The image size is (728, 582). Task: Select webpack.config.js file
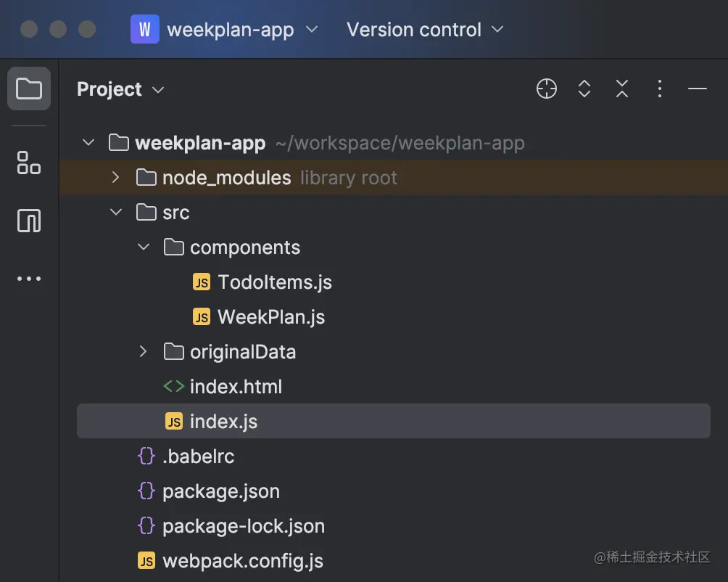click(x=242, y=561)
